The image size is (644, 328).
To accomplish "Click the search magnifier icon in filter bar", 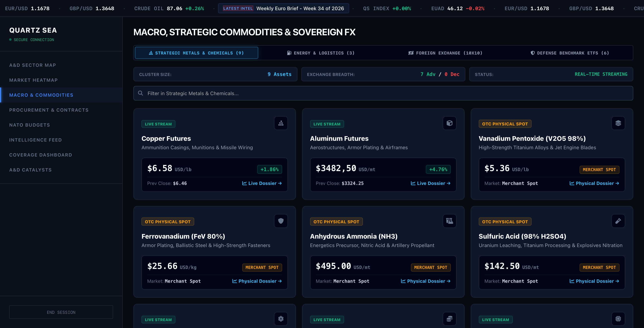I will click(140, 93).
